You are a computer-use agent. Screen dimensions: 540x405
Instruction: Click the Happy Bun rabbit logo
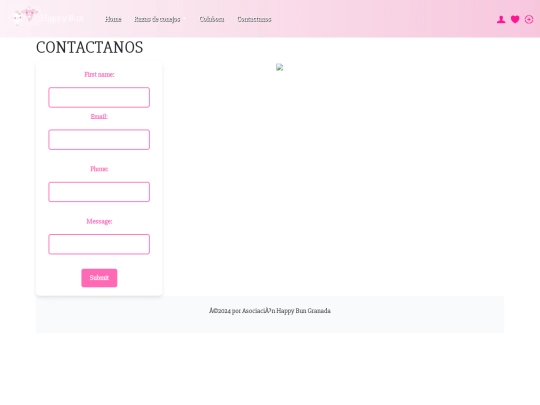[23, 16]
